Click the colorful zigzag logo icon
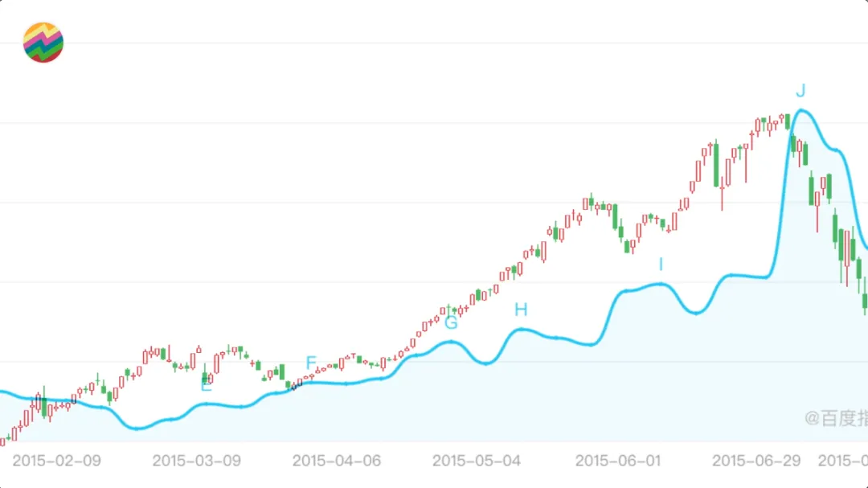 point(43,43)
